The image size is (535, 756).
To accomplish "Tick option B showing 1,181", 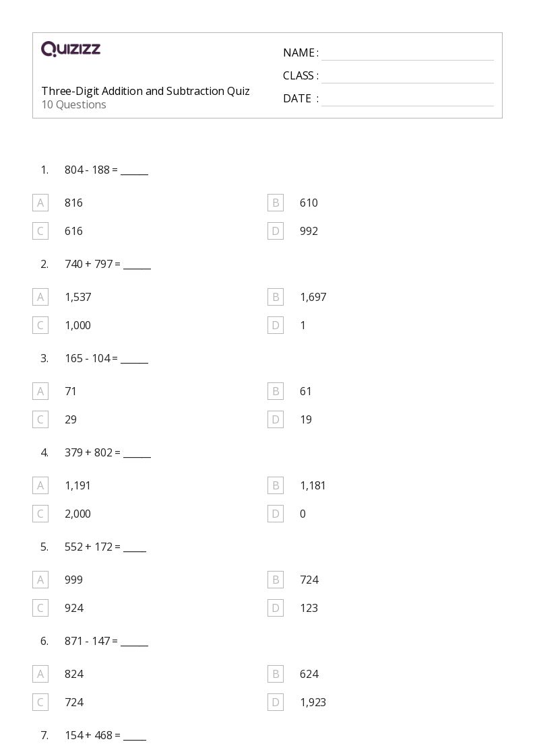I will pos(276,485).
